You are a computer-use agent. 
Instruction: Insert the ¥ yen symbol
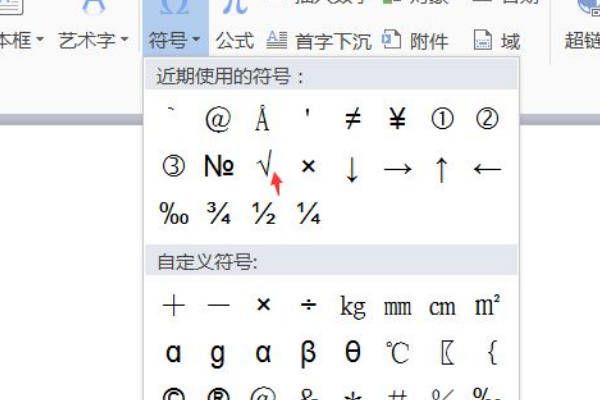click(x=397, y=118)
